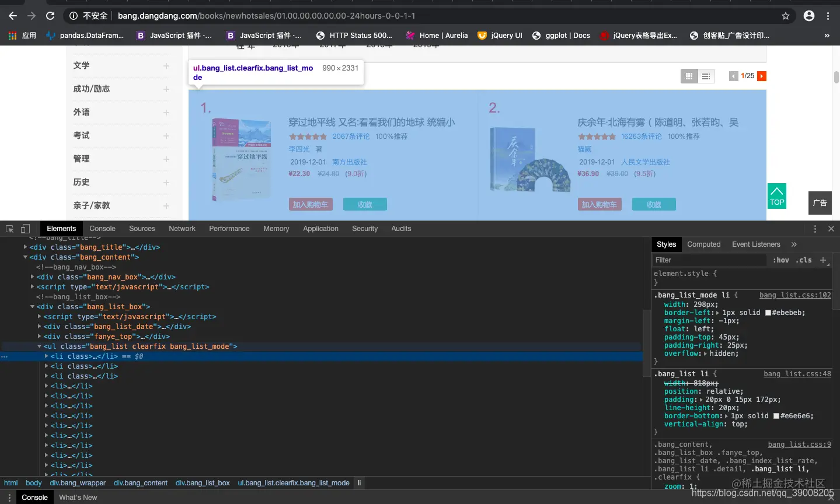The image size is (840, 504).
Task: Go to next page with orange arrow
Action: (x=762, y=75)
